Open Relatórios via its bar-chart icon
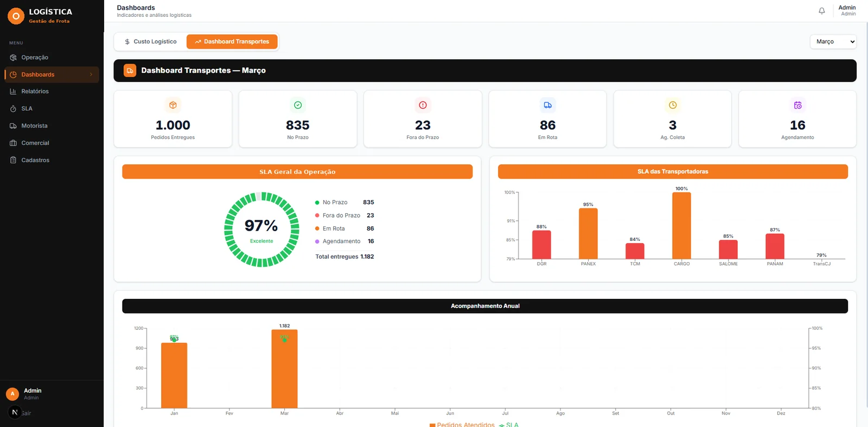The image size is (868, 427). click(13, 92)
